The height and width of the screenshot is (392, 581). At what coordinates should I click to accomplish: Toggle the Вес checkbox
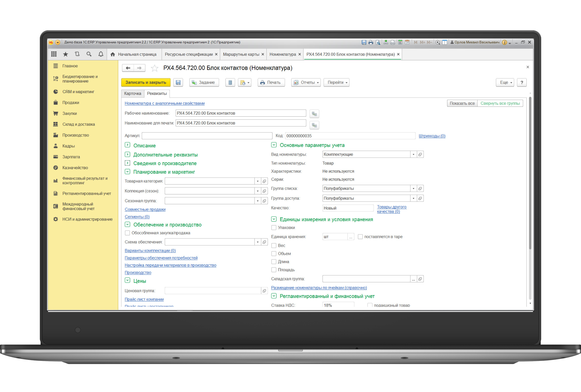(274, 245)
